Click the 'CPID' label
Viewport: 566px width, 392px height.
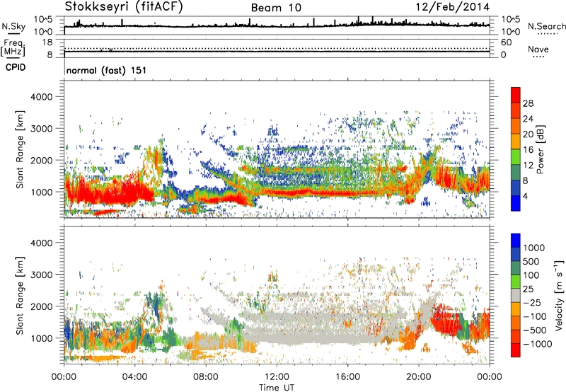pos(16,67)
